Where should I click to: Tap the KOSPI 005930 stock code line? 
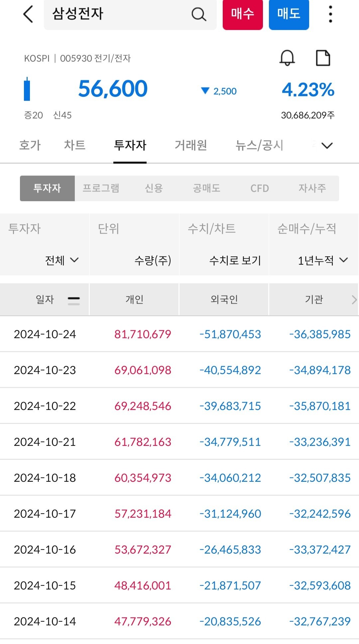point(77,59)
